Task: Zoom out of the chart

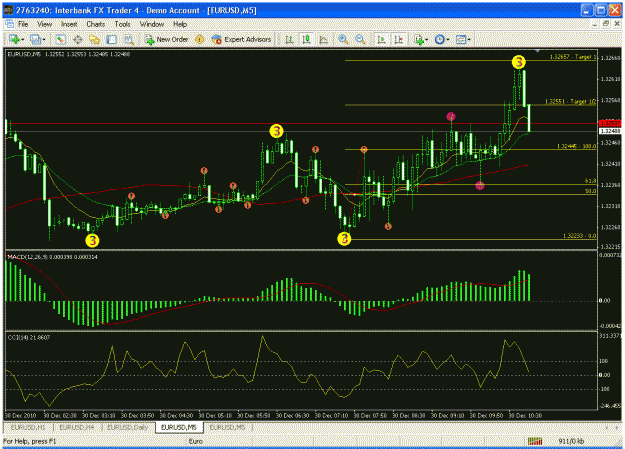Action: (x=360, y=39)
